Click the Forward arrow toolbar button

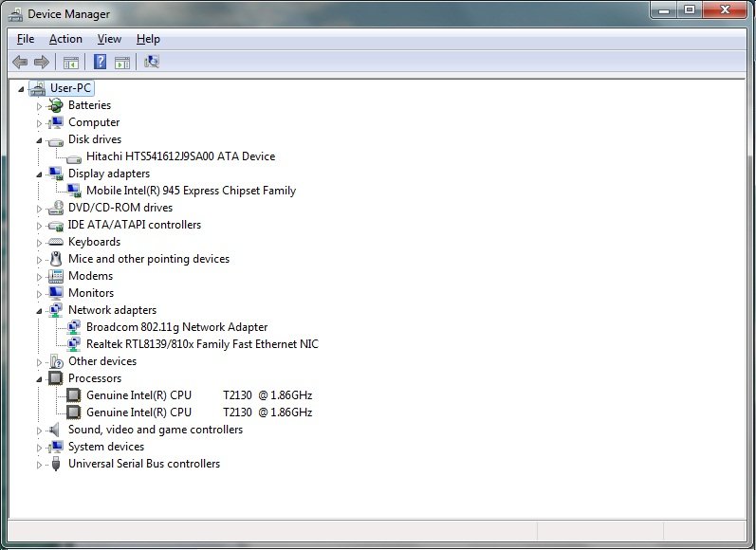[x=41, y=63]
